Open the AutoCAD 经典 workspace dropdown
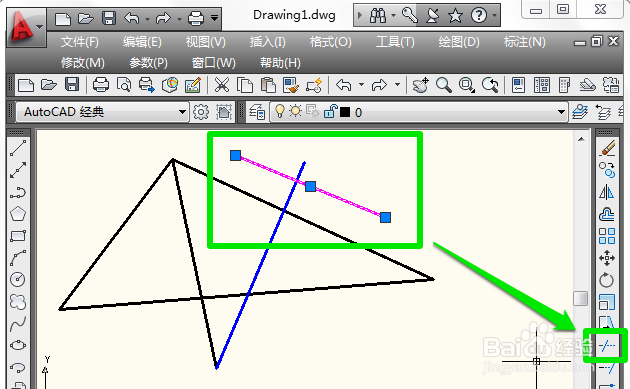Image resolution: width=630 pixels, height=389 pixels. (x=102, y=112)
